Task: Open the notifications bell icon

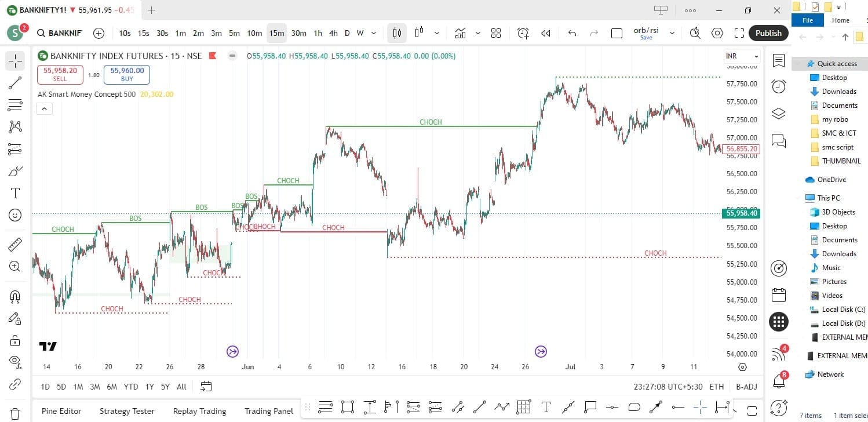Action: point(779,381)
